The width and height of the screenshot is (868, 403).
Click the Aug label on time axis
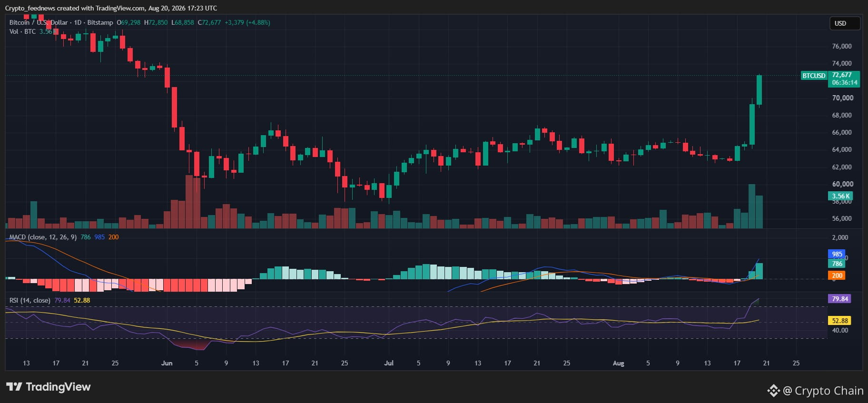point(618,363)
